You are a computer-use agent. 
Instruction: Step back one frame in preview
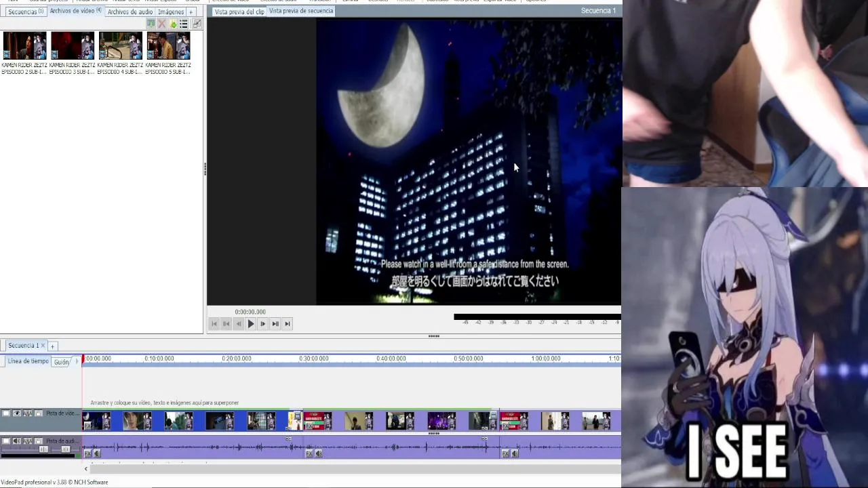point(239,324)
